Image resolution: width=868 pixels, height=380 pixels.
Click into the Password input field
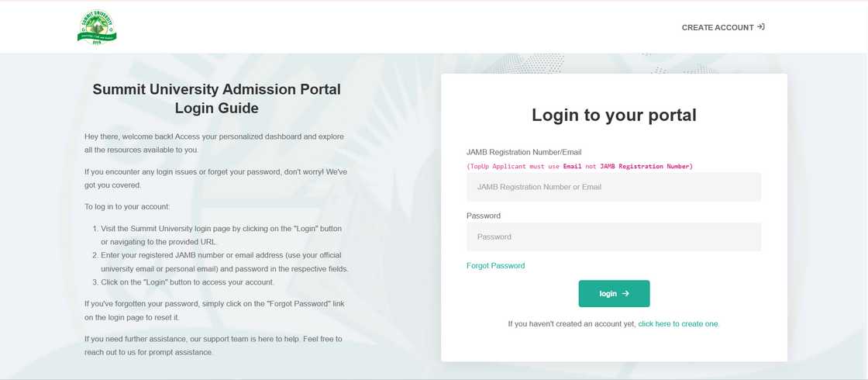[613, 237]
